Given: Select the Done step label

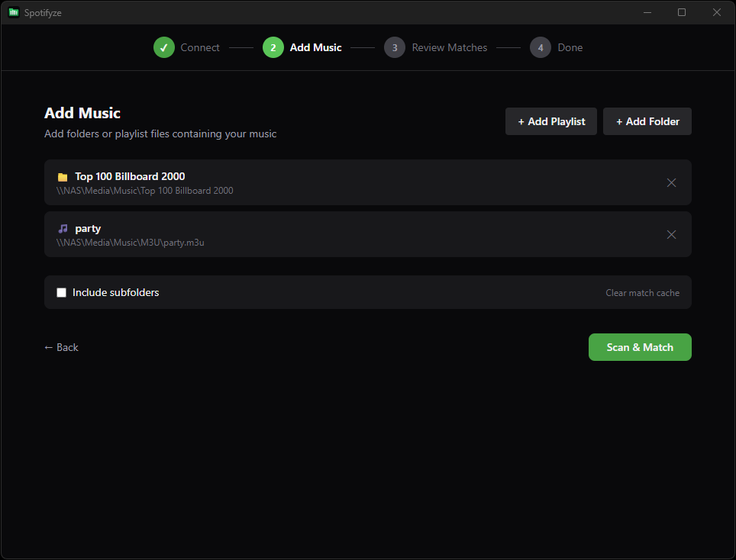Looking at the screenshot, I should [570, 47].
